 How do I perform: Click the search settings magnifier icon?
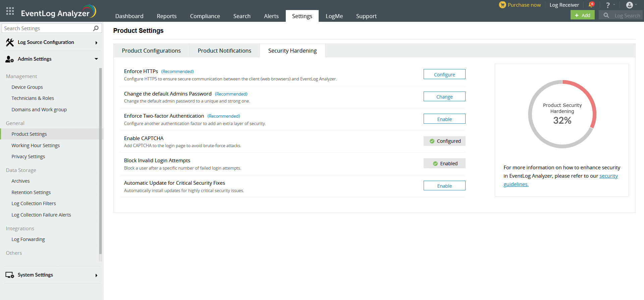click(x=96, y=28)
